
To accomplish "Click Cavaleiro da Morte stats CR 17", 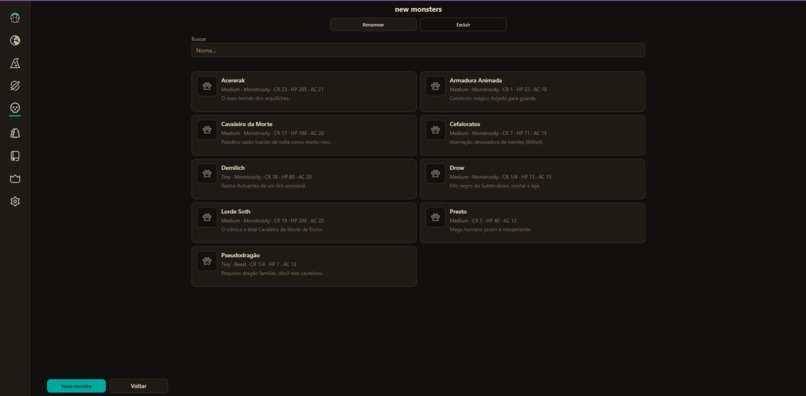I will point(272,133).
